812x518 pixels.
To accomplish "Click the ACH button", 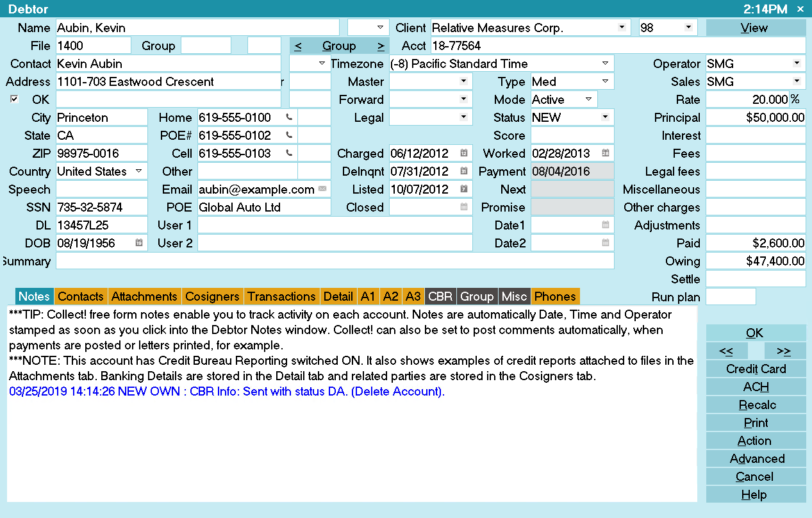I will click(756, 387).
